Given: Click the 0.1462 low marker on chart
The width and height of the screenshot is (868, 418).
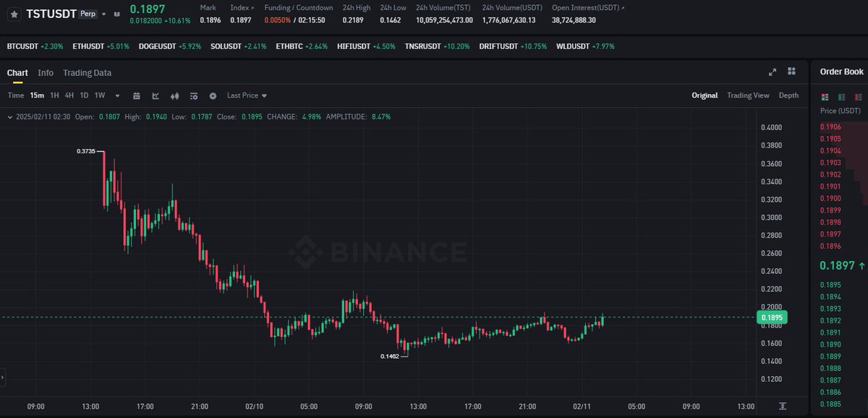Looking at the screenshot, I should pyautogui.click(x=390, y=357).
